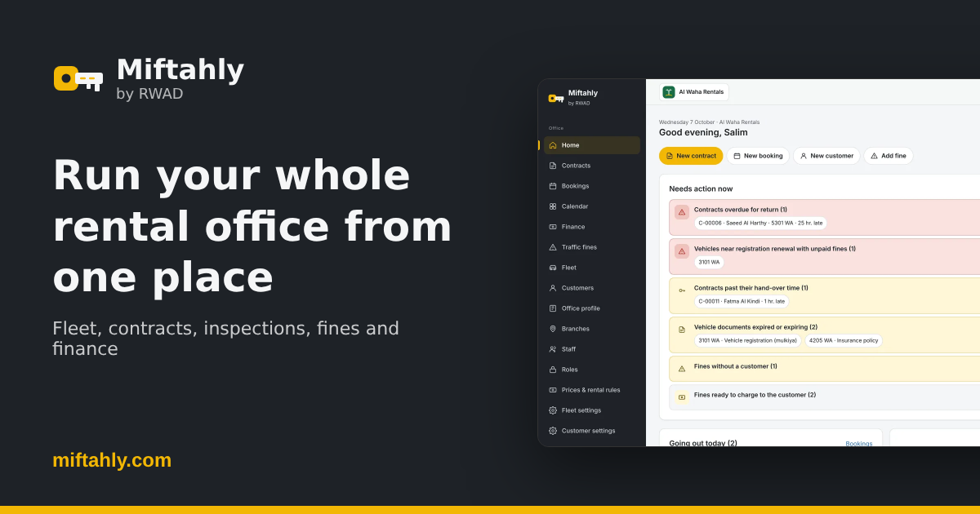Click the Roles lock icon
980x514 pixels.
point(553,370)
